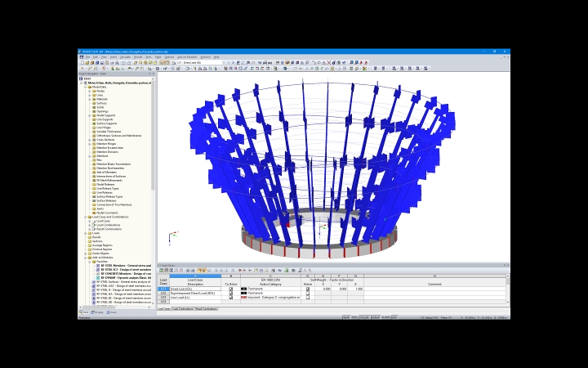
Task: Click red delete-row icon in table toolbar
Action: point(240,271)
